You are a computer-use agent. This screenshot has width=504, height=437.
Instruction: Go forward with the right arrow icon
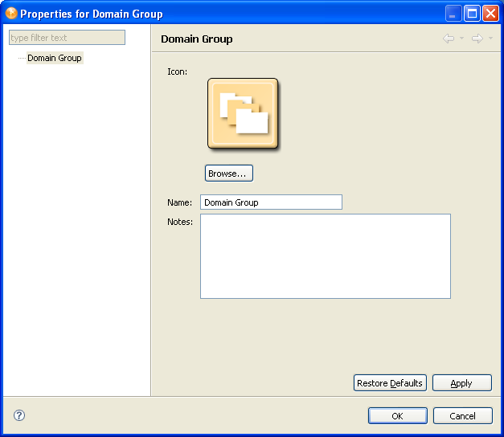click(x=477, y=39)
